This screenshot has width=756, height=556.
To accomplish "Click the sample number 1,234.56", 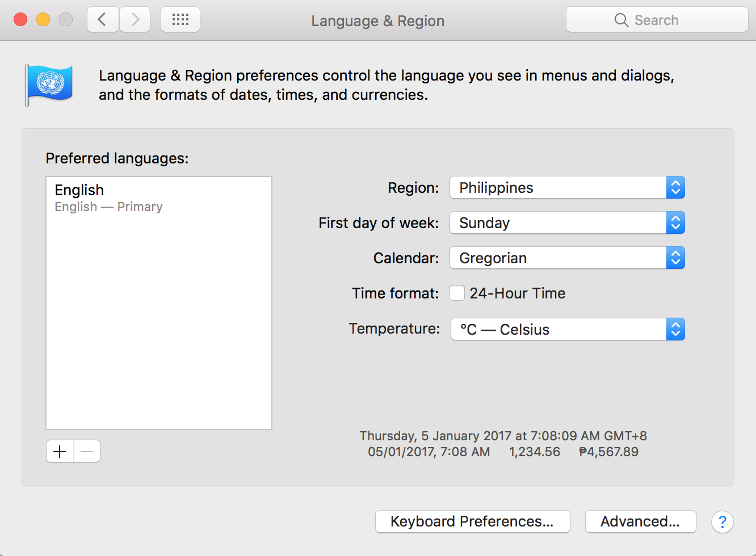I will pos(535,452).
